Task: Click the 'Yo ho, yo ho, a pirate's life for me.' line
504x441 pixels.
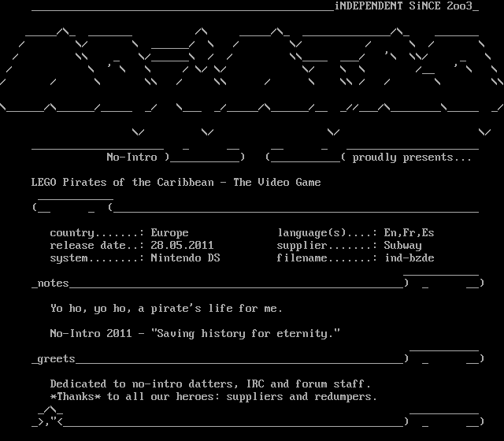Action: [166, 309]
